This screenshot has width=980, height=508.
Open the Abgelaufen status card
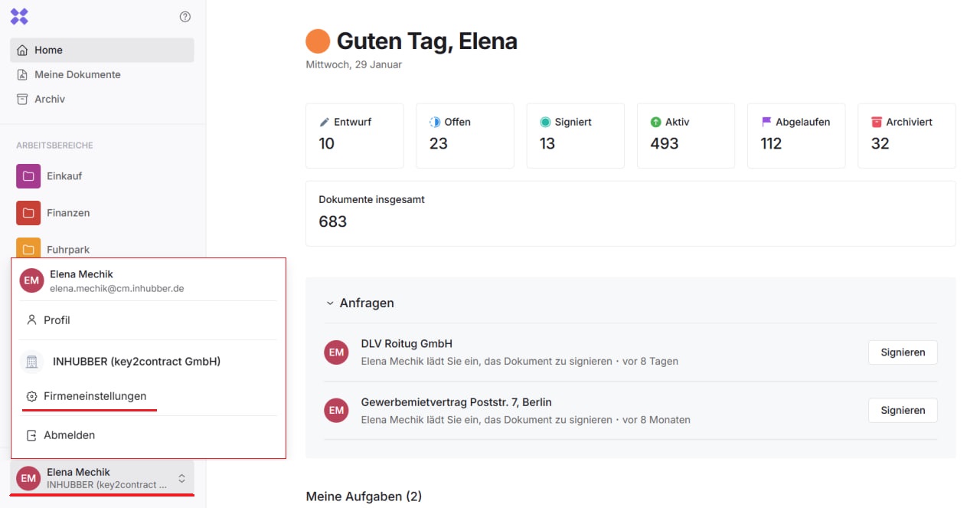(x=796, y=136)
